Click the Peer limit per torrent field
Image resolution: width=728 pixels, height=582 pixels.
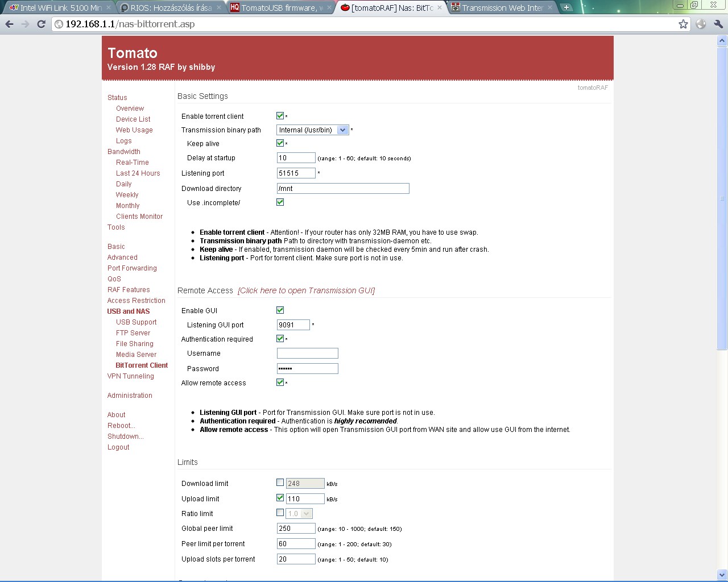296,544
